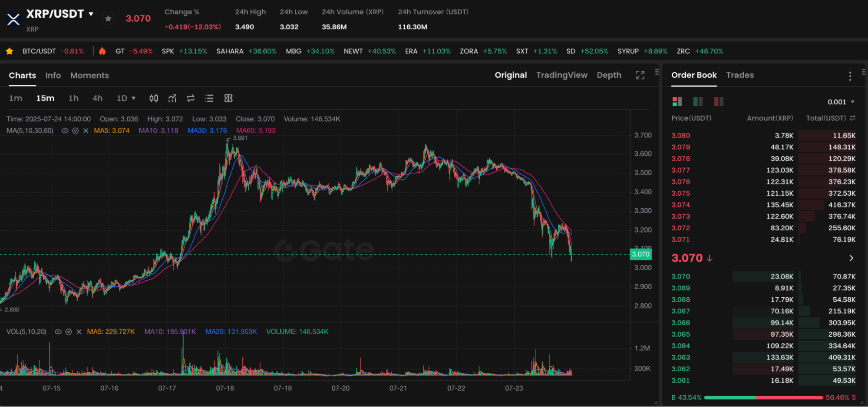The image size is (868, 407).
Task: Add XRP/USDT to favorites with star
Action: click(109, 19)
